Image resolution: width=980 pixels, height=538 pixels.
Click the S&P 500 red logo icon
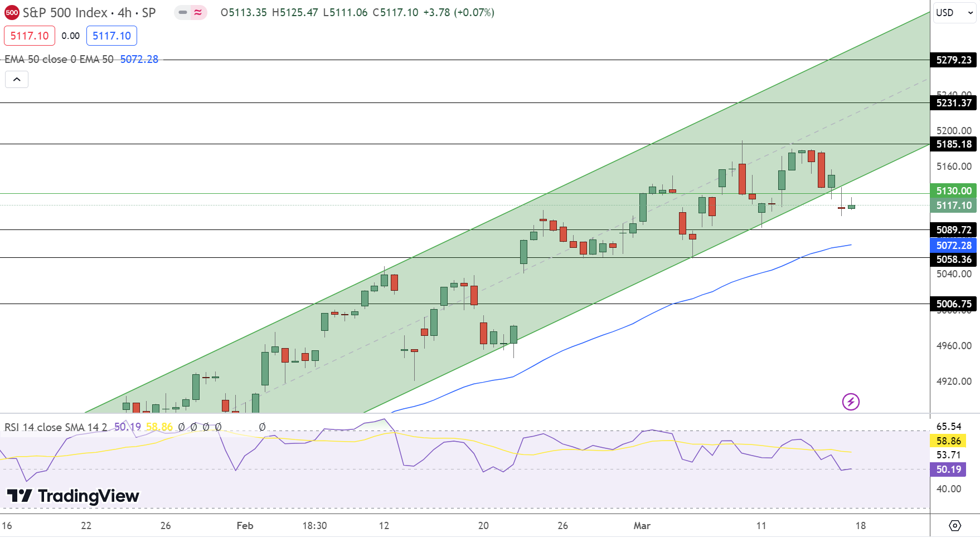12,12
